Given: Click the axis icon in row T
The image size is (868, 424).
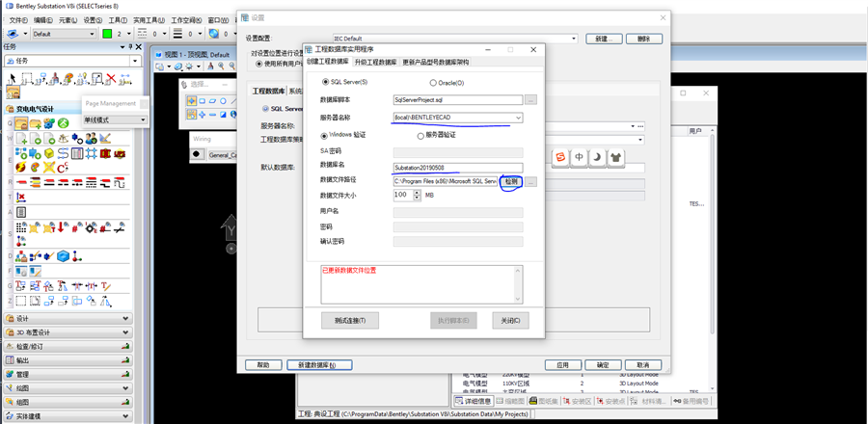Looking at the screenshot, I should pyautogui.click(x=21, y=197).
